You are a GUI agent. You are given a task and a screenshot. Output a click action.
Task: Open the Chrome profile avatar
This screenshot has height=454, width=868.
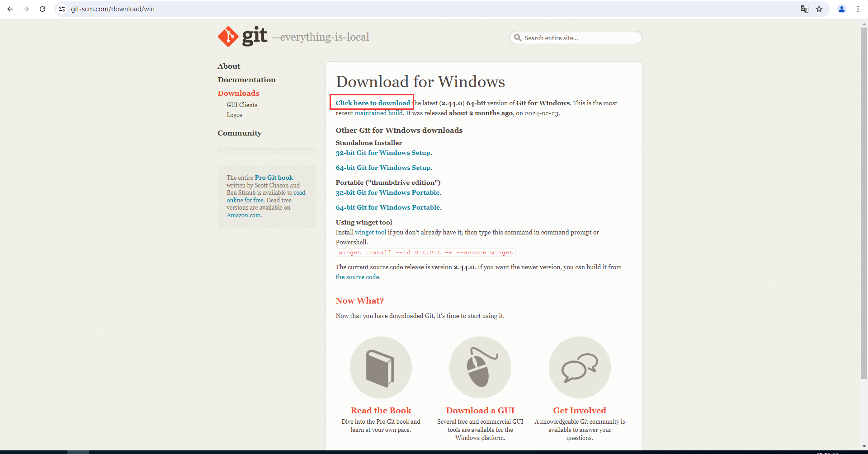[x=842, y=9]
